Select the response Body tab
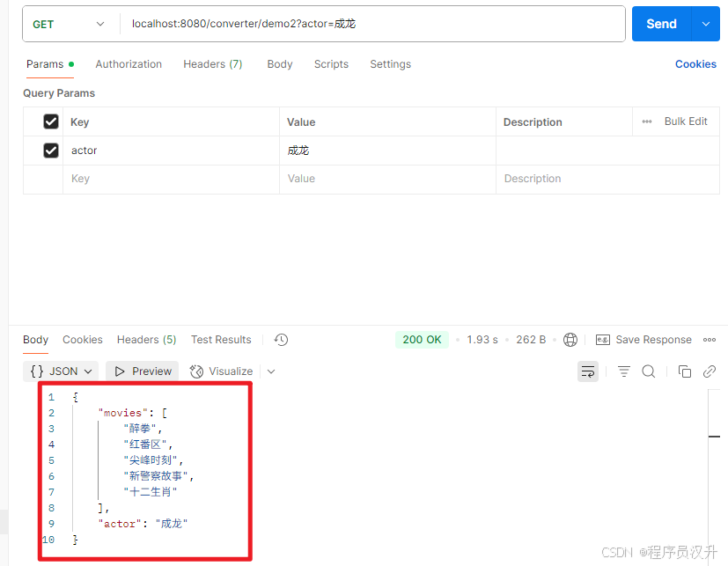Viewport: 728px width, 566px height. click(36, 340)
